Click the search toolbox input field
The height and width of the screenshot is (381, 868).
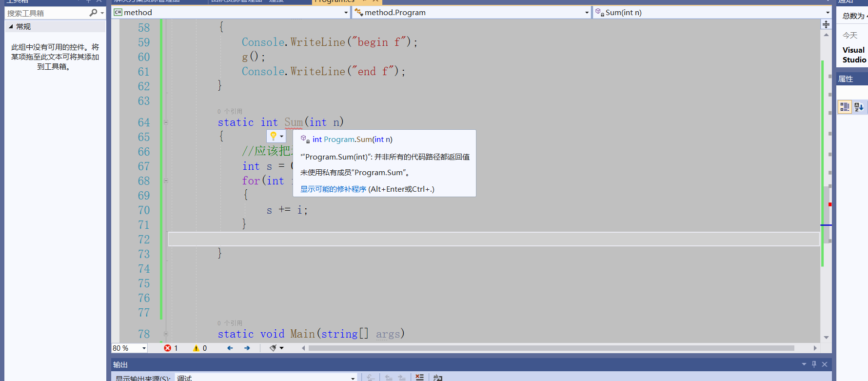pyautogui.click(x=47, y=13)
